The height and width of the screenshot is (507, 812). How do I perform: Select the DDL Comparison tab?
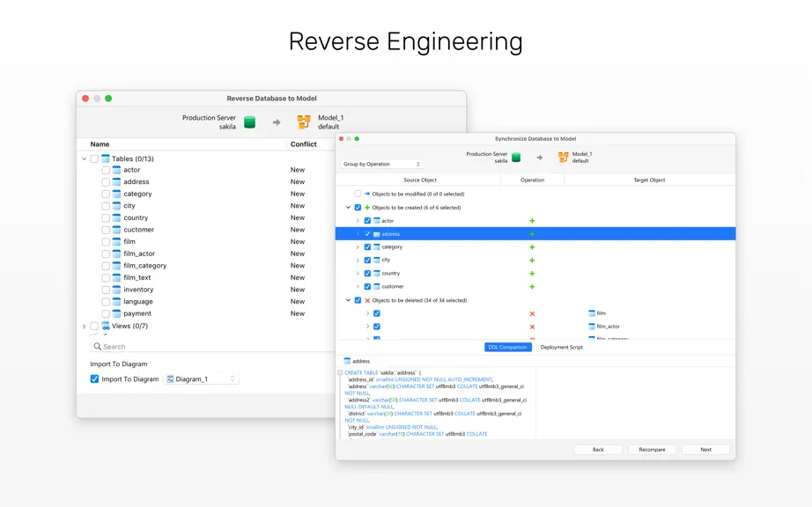507,347
